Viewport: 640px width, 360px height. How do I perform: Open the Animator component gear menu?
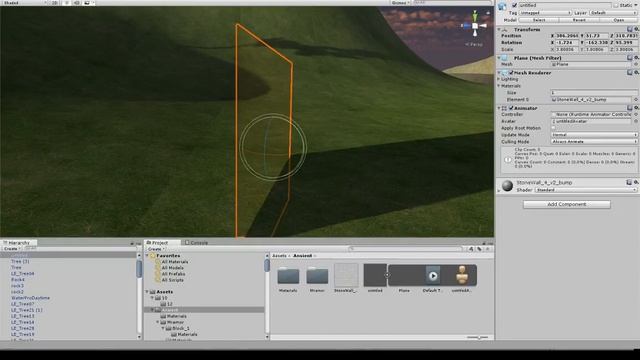(x=636, y=108)
